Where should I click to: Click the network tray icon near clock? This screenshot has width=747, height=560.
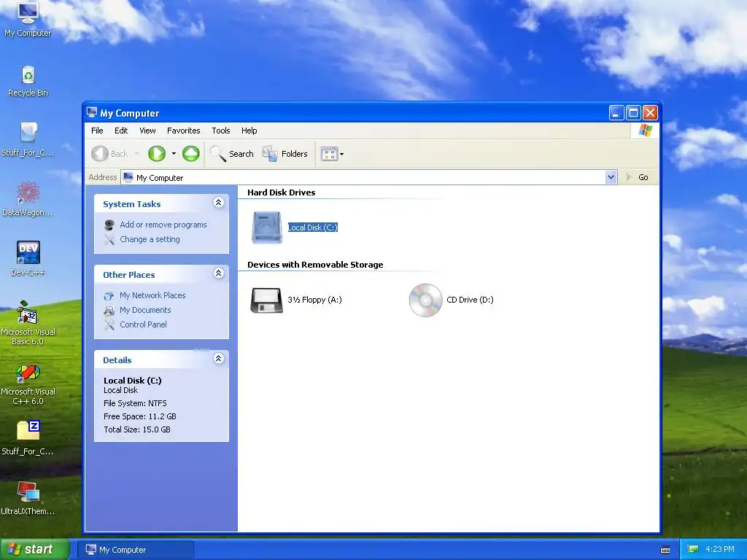click(693, 549)
